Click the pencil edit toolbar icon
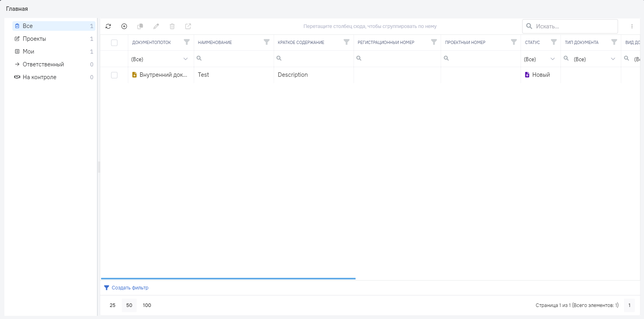This screenshot has width=644, height=319. coord(156,26)
